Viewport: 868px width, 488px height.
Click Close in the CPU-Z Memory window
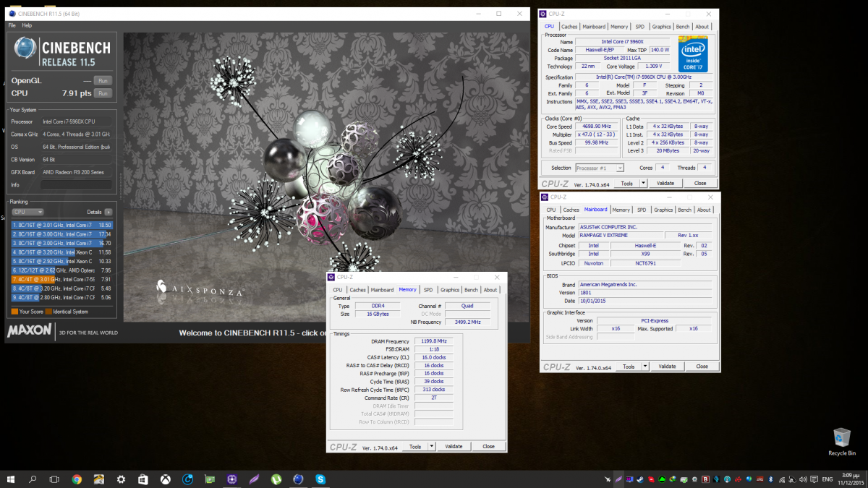pos(488,446)
